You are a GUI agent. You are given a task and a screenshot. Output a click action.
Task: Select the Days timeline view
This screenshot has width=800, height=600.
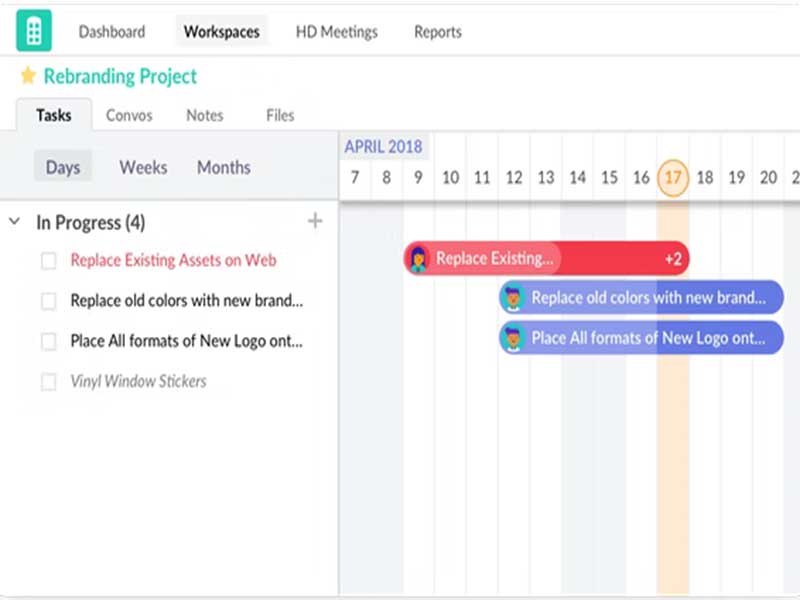(x=63, y=167)
